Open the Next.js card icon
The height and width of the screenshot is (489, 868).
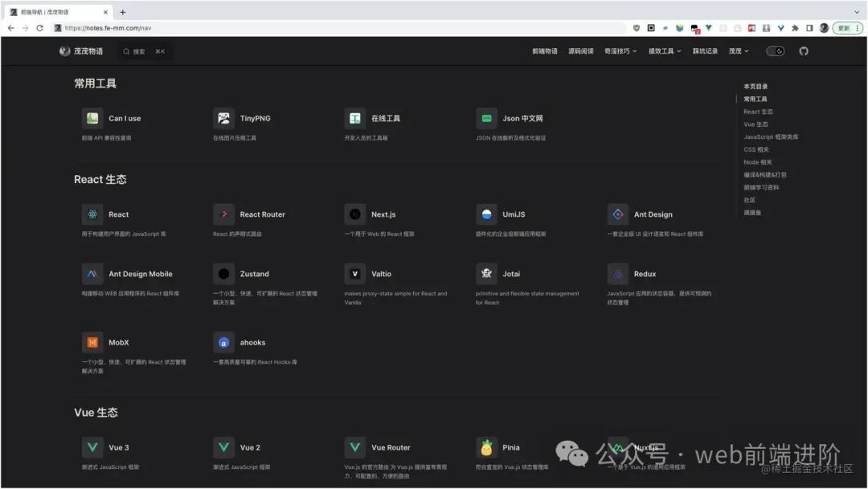click(355, 214)
